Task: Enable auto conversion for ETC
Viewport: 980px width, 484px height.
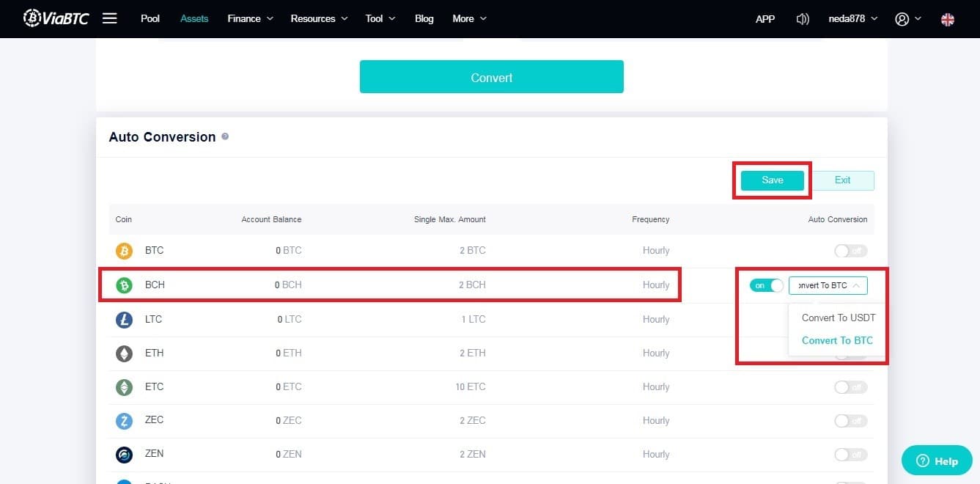Action: (x=850, y=387)
